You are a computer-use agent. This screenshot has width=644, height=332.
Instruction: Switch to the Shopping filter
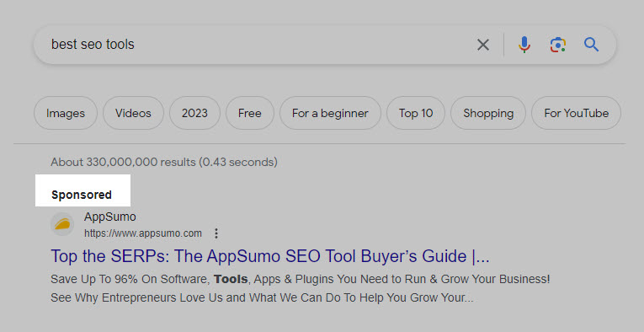pos(488,113)
